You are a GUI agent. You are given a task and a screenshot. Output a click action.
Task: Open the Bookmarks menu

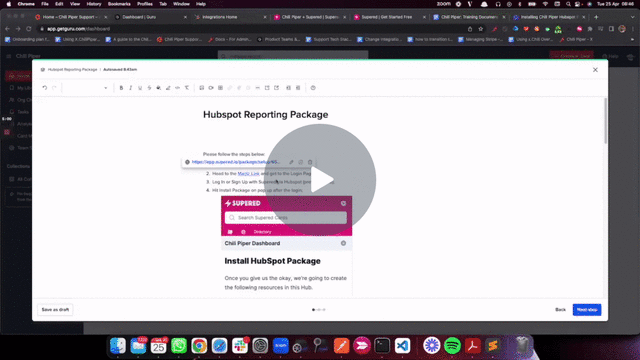[x=119, y=4]
